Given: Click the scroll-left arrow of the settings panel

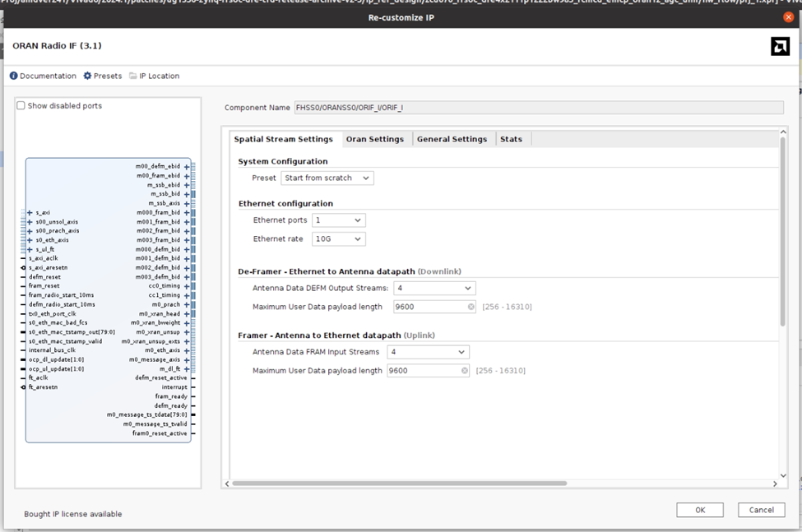Looking at the screenshot, I should click(227, 483).
